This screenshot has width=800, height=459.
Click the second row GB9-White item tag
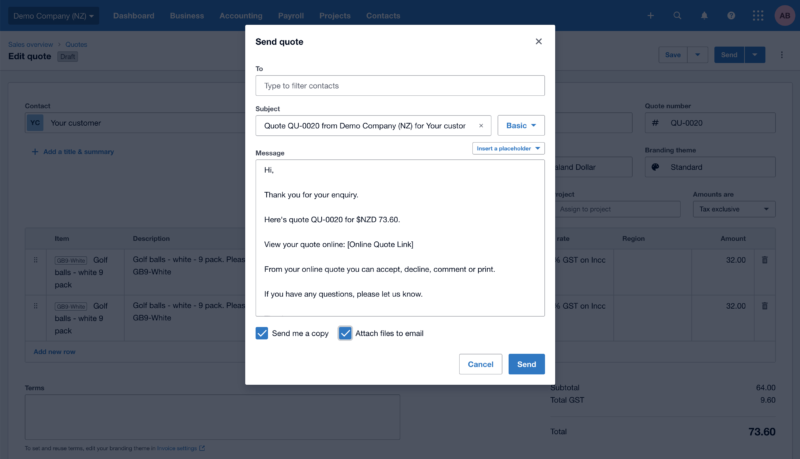(x=71, y=307)
